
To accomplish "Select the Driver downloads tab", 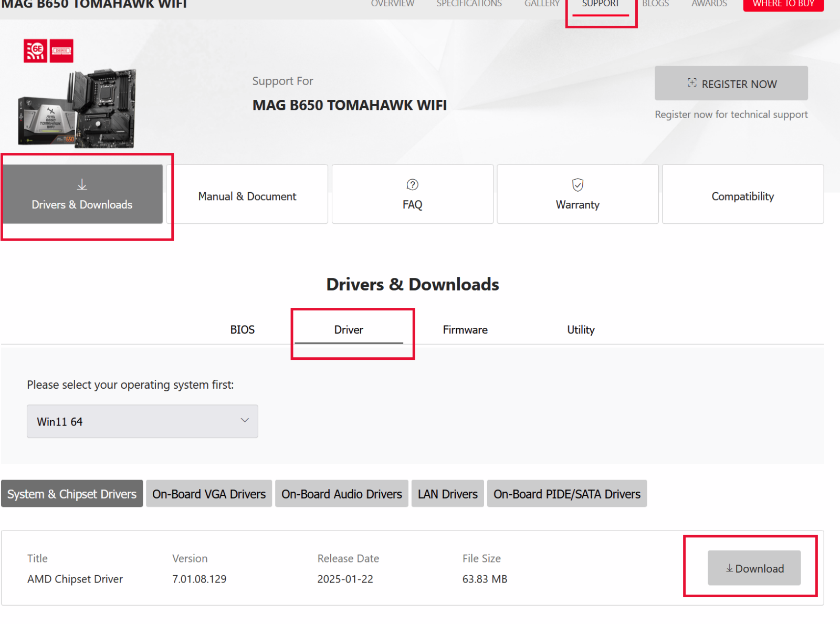I will pyautogui.click(x=349, y=330).
